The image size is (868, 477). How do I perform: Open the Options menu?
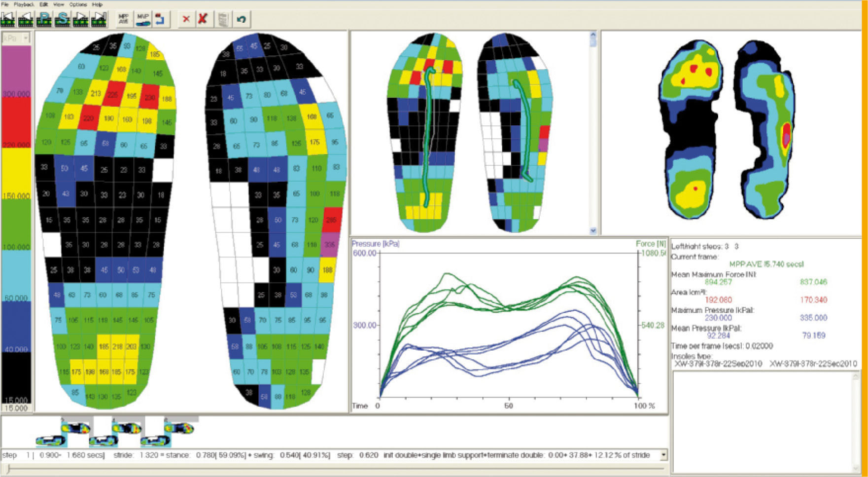[x=77, y=4]
